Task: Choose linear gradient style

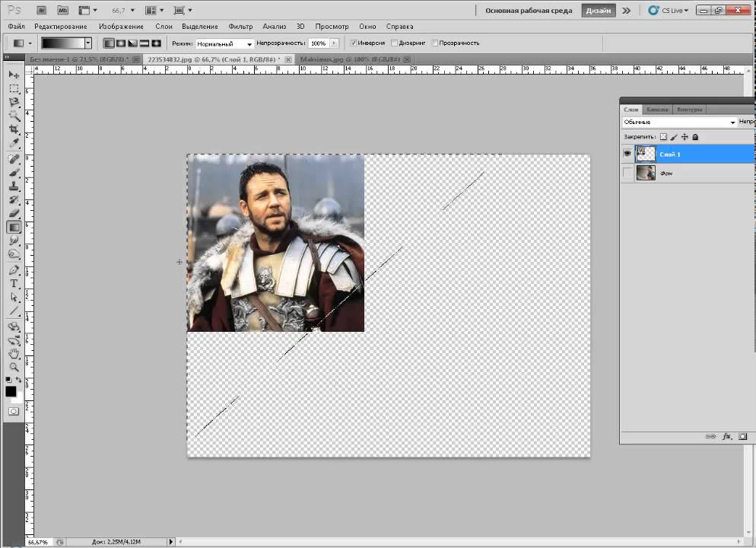Action: 109,43
